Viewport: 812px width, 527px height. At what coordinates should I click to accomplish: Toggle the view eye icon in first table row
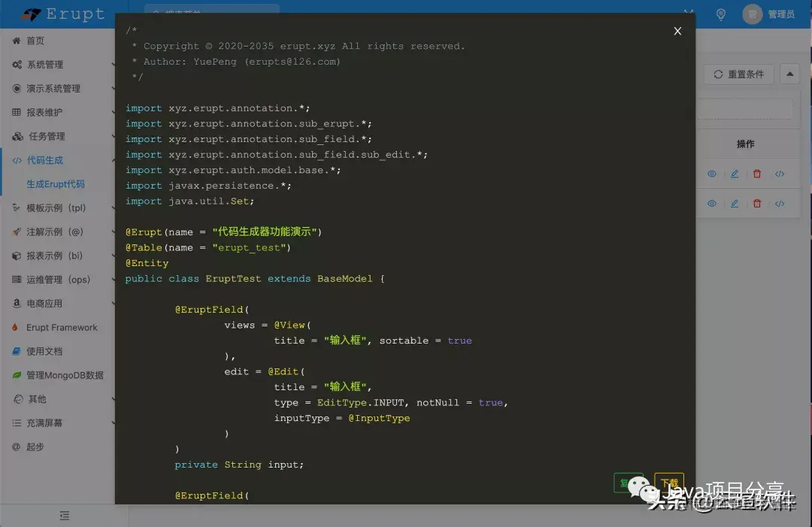712,174
